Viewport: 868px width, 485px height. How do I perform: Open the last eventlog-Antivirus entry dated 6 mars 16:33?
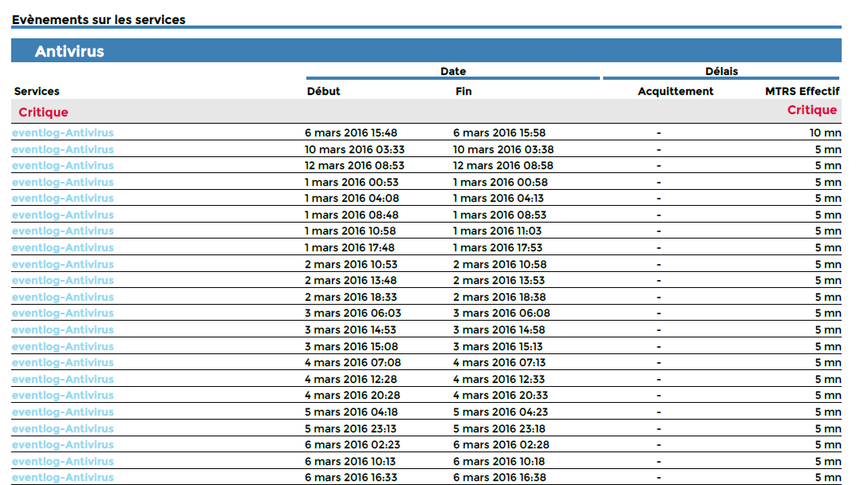62,477
